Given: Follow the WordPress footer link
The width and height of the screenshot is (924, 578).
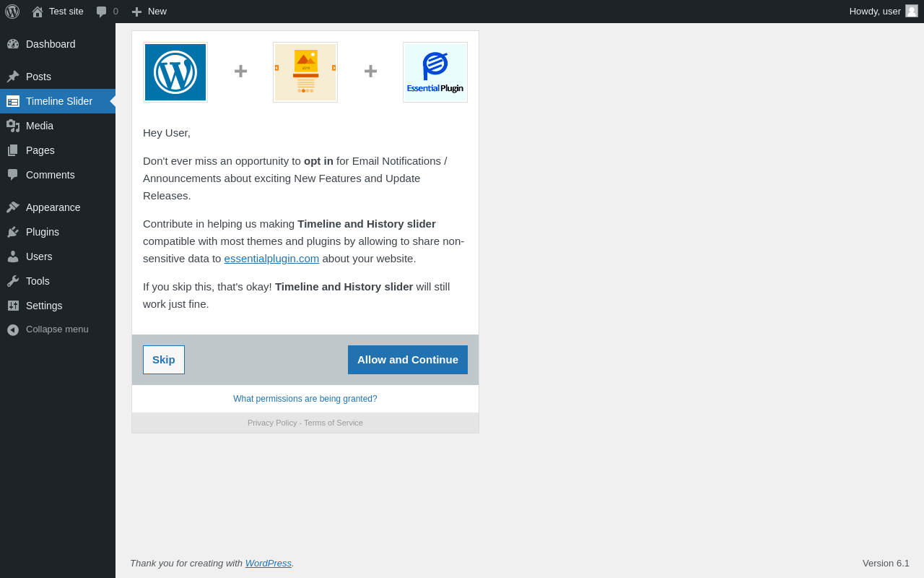Looking at the screenshot, I should [269, 564].
